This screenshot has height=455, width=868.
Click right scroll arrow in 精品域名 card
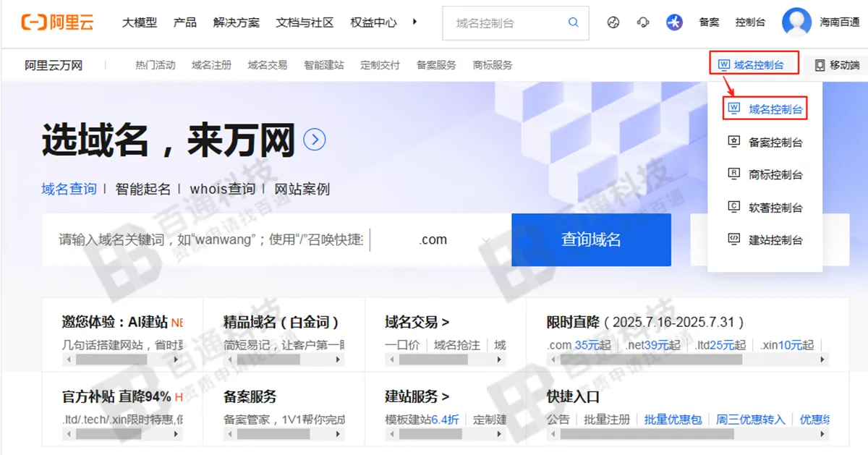[339, 360]
